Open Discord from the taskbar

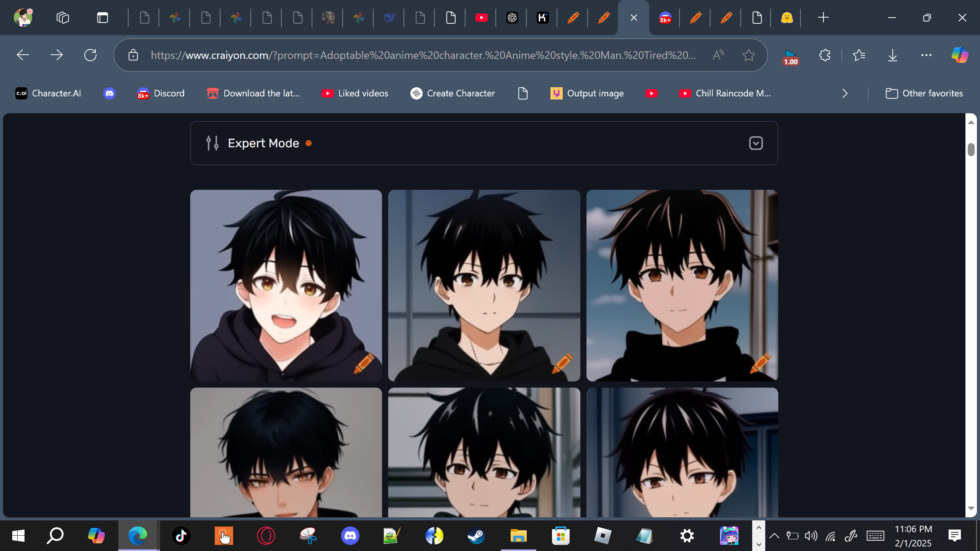[350, 536]
